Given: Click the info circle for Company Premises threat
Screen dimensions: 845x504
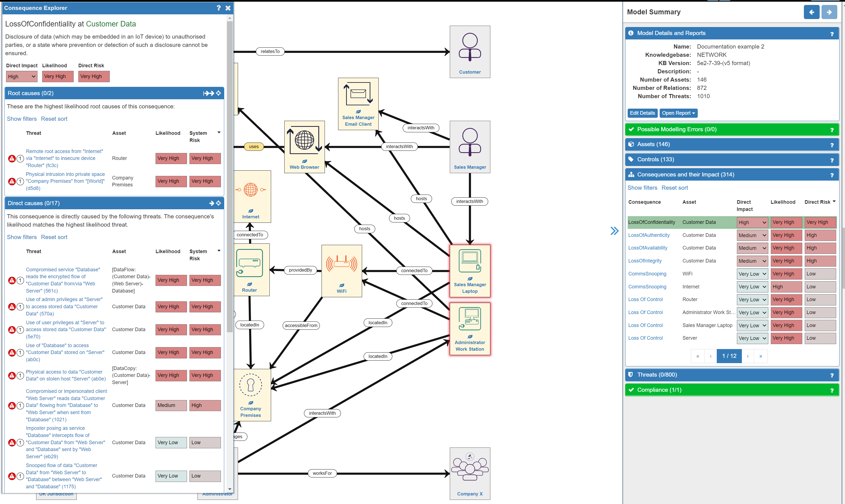Looking at the screenshot, I should pos(20,181).
